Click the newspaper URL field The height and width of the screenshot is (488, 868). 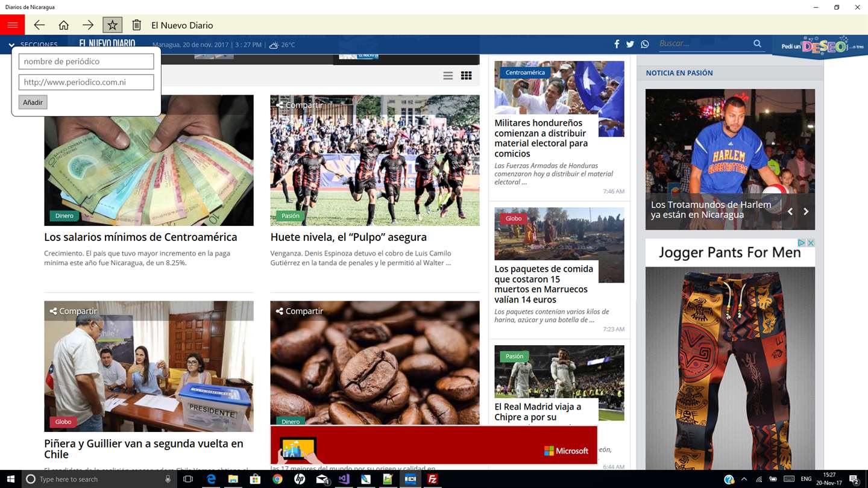pyautogui.click(x=86, y=82)
